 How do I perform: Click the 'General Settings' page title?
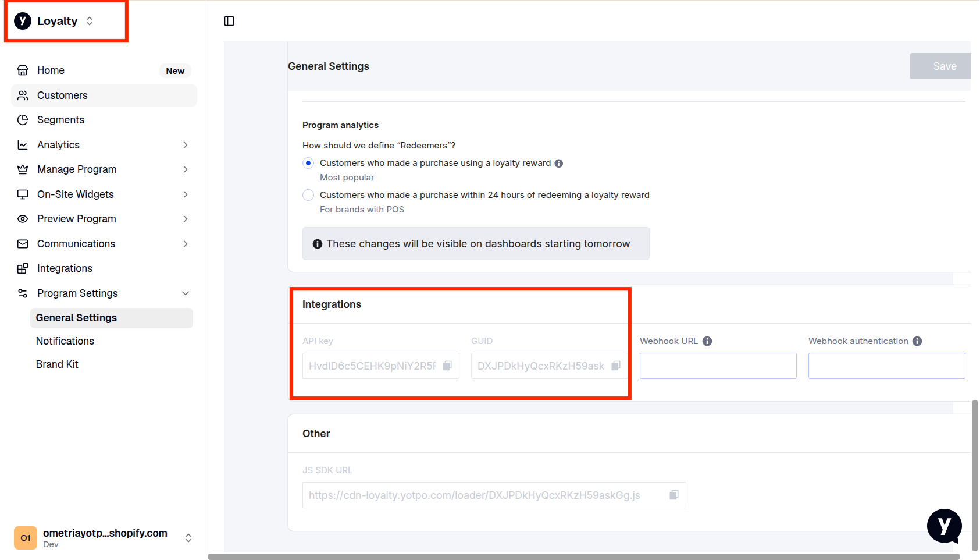(329, 66)
